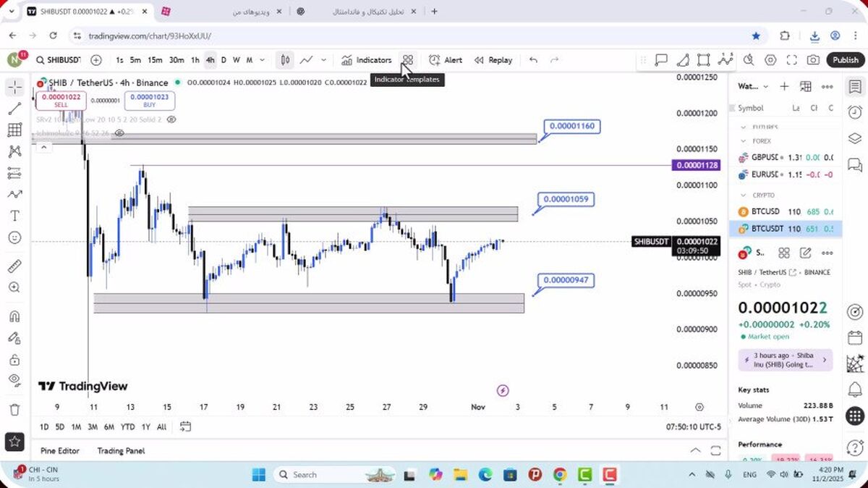Screen dimensions: 868x488
Task: Open the emoji icons tool
Action: (14, 237)
